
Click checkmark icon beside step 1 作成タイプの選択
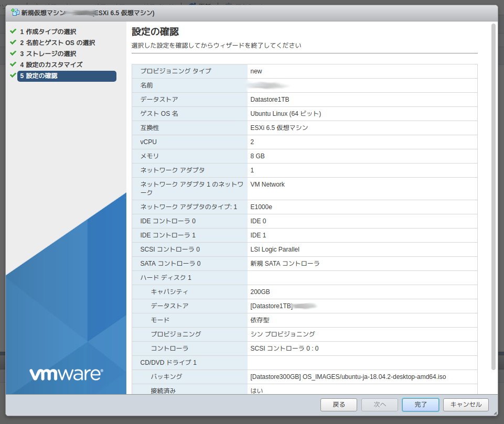13,31
